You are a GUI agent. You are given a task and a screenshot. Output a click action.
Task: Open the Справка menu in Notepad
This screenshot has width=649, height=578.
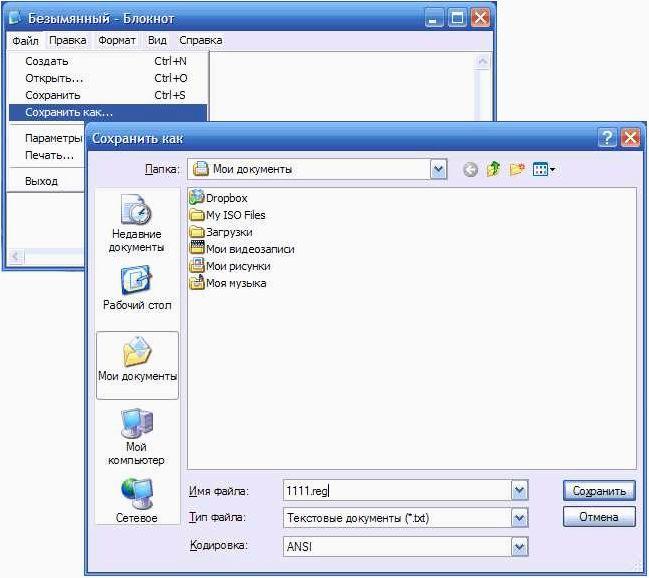click(x=201, y=40)
